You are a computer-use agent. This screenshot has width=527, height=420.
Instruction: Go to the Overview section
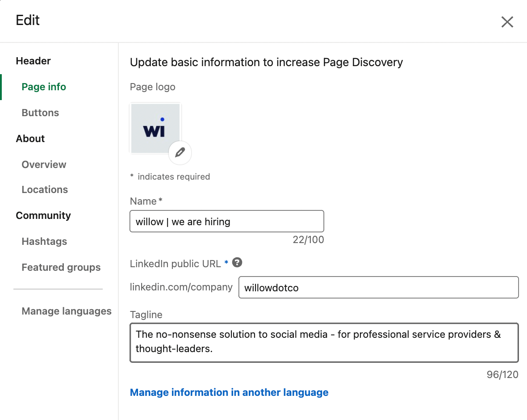pyautogui.click(x=44, y=164)
